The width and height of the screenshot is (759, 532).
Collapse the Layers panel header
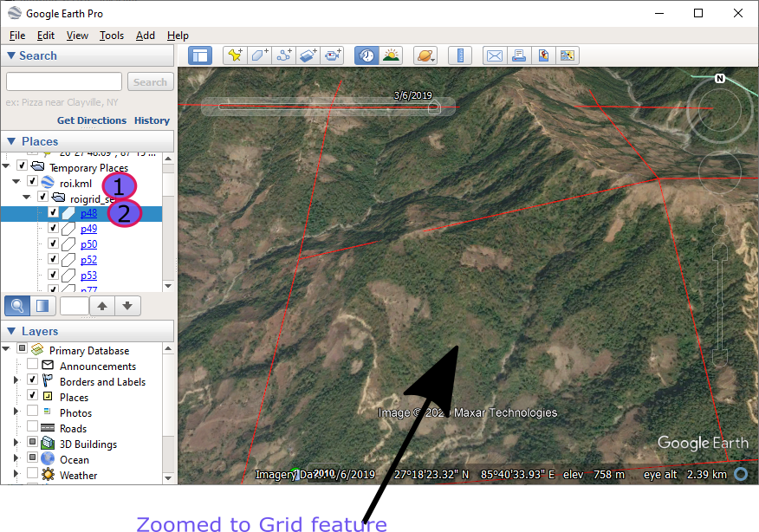coord(12,331)
